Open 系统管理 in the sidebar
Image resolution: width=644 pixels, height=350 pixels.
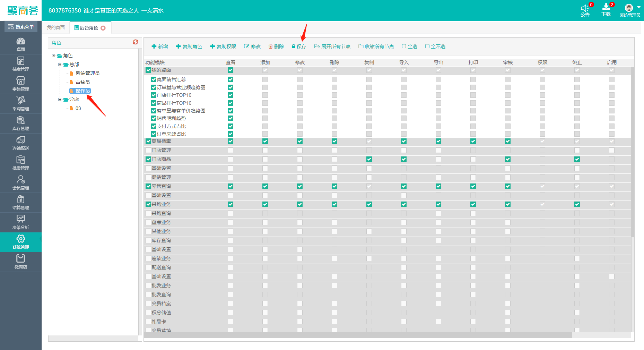coord(20,242)
